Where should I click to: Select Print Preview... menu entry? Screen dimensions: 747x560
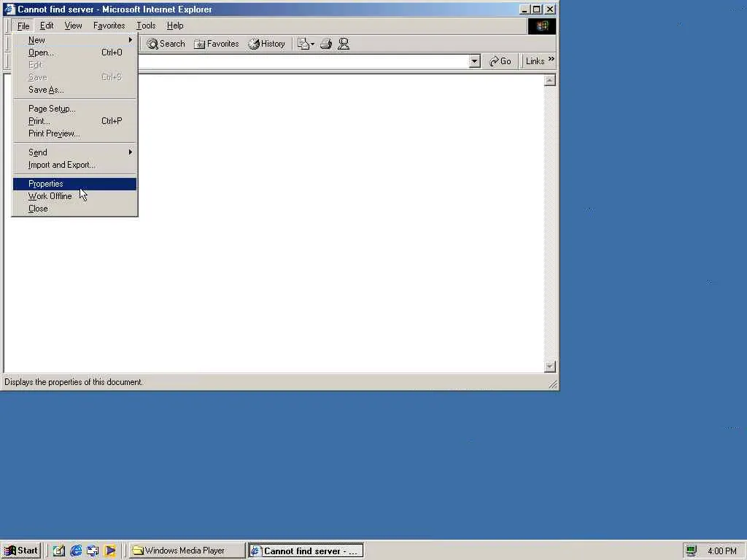point(75,133)
